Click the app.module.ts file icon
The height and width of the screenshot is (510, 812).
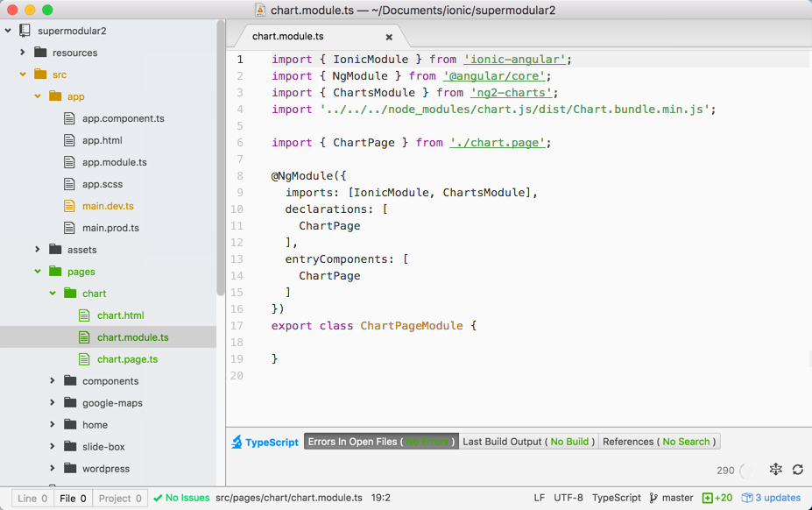tap(69, 162)
